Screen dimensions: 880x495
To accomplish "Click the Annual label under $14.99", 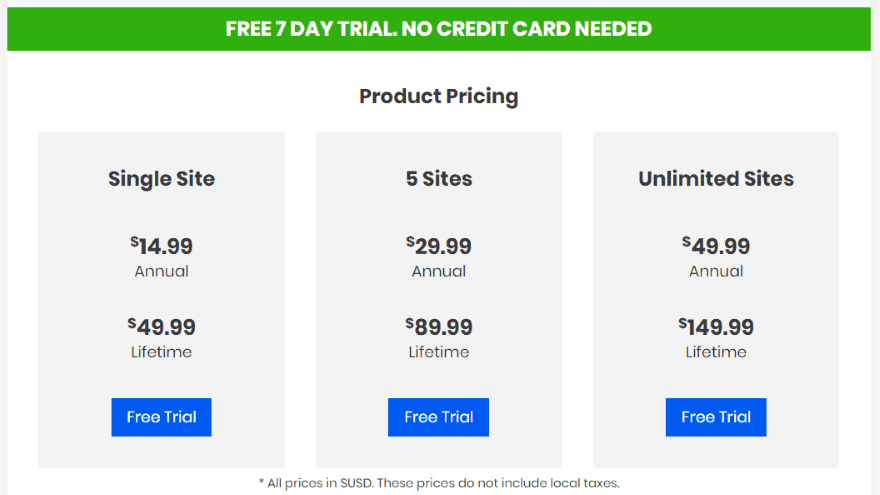I will click(x=162, y=271).
